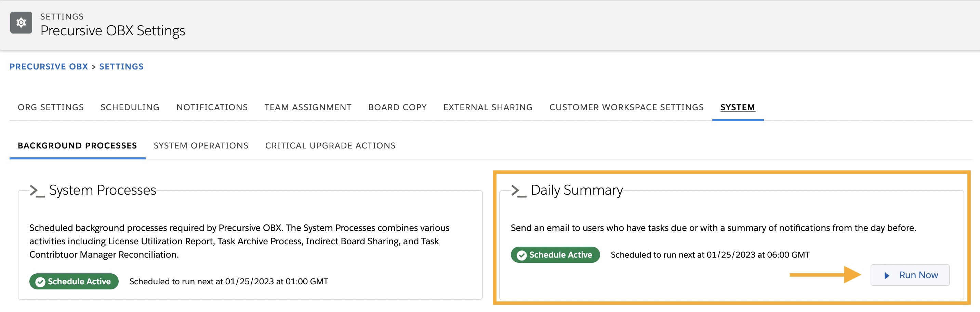This screenshot has width=980, height=312.
Task: Switch to the Scheduling tab
Action: click(x=130, y=107)
